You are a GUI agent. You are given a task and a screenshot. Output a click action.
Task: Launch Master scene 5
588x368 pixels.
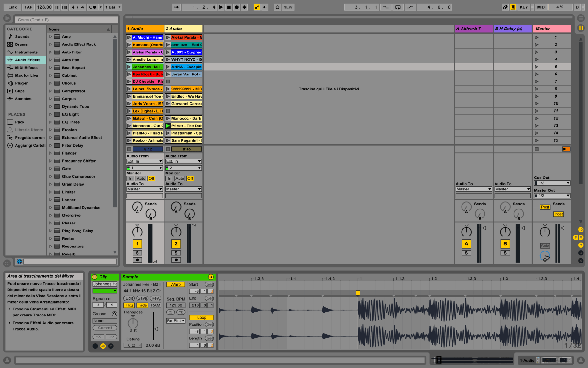pos(537,67)
